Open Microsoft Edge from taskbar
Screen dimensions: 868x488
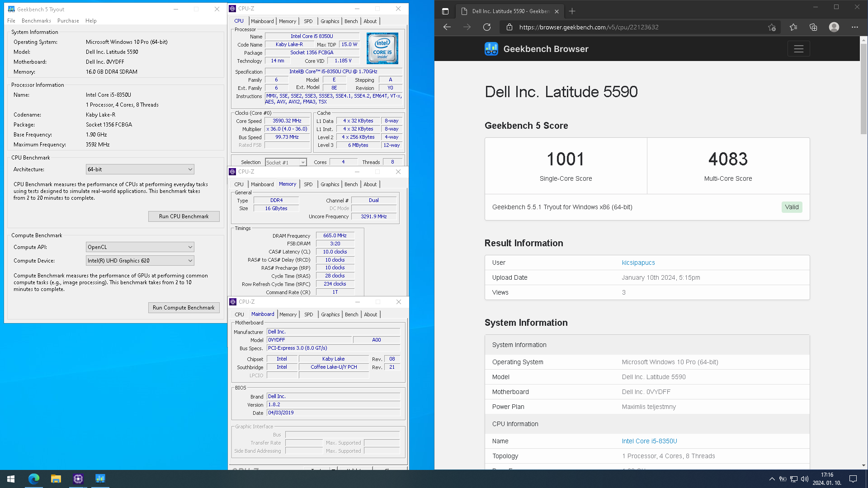click(34, 479)
